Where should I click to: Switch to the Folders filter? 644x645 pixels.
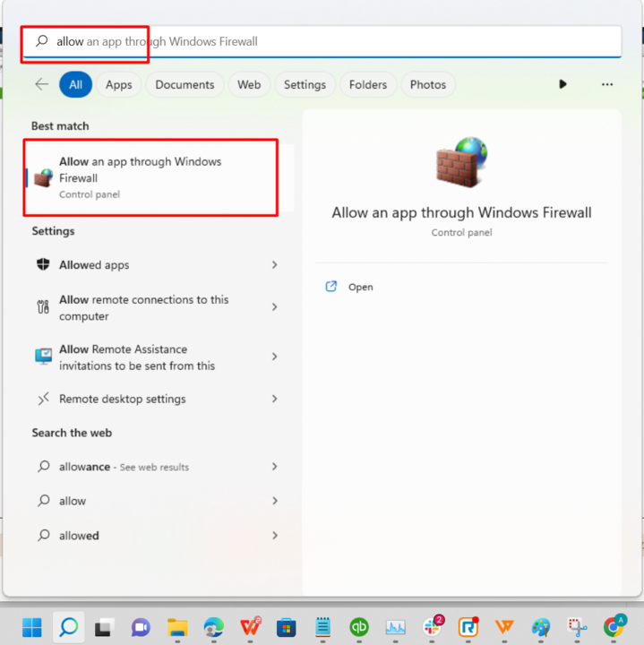click(x=368, y=85)
